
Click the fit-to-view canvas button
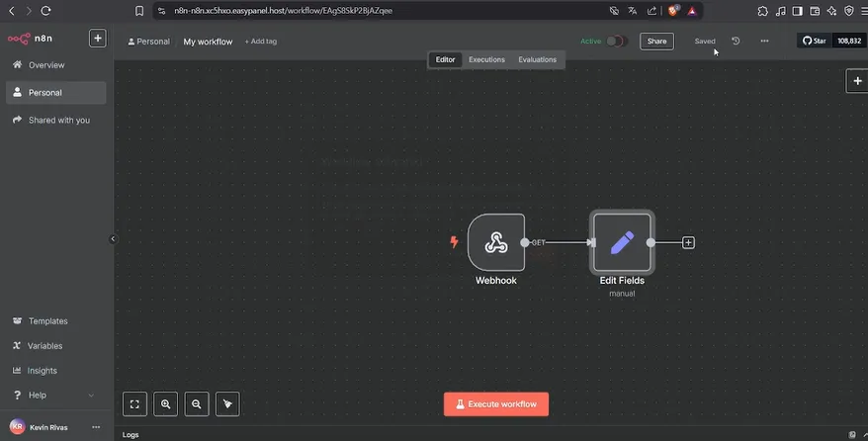pos(135,403)
